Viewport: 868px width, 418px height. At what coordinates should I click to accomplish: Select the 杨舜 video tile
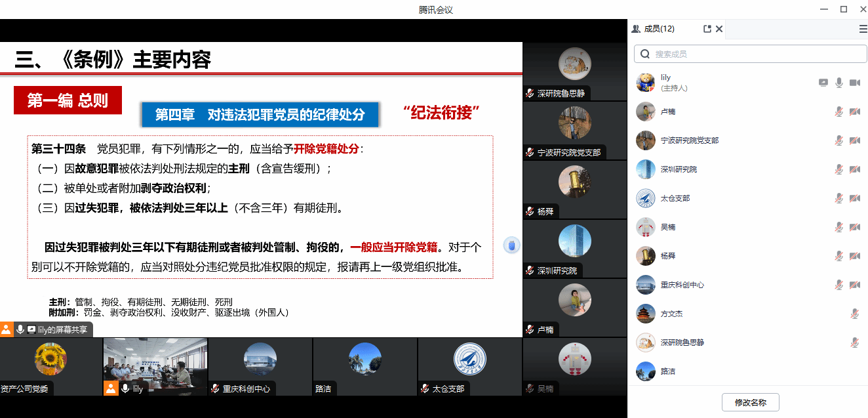[575, 189]
